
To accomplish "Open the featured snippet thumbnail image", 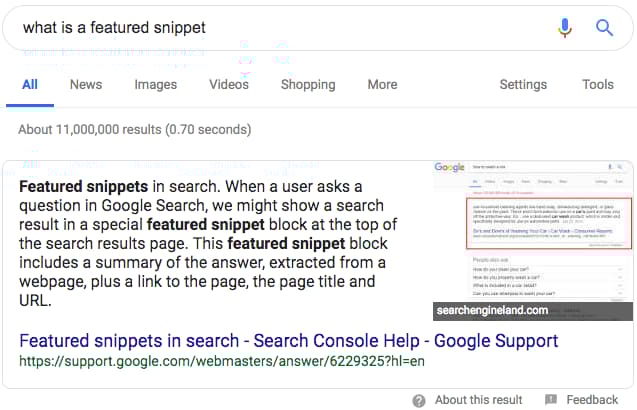I will coord(533,232).
